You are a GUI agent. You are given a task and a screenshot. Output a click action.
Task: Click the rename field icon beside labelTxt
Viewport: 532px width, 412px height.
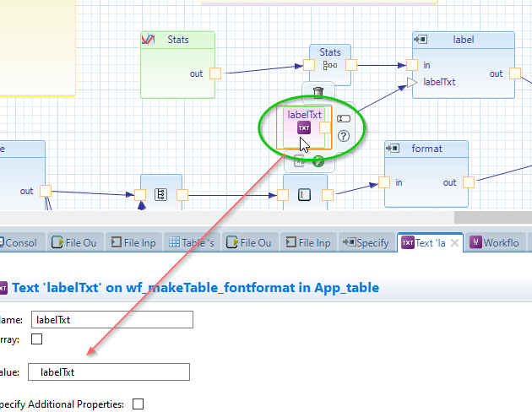[x=344, y=119]
